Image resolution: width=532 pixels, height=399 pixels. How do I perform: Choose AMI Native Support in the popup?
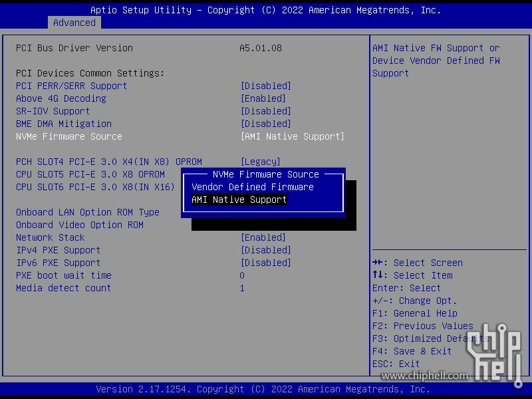(x=239, y=199)
